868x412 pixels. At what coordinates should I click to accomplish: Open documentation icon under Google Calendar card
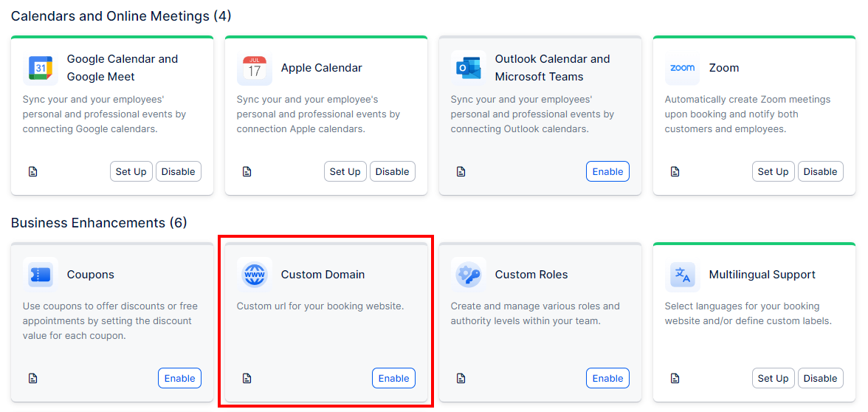point(32,171)
